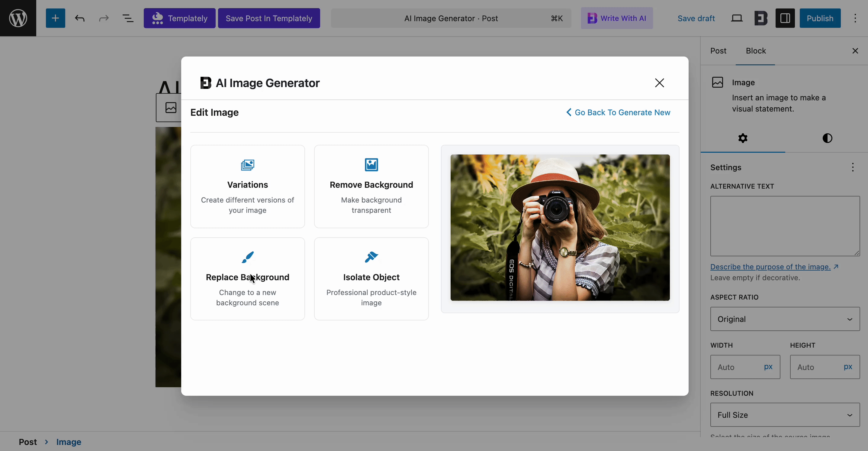Switch to the Post tab
Viewport: 868px width, 451px height.
point(719,50)
